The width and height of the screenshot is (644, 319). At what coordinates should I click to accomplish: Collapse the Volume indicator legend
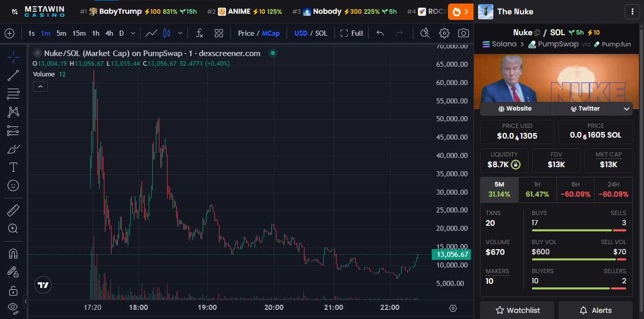click(40, 87)
